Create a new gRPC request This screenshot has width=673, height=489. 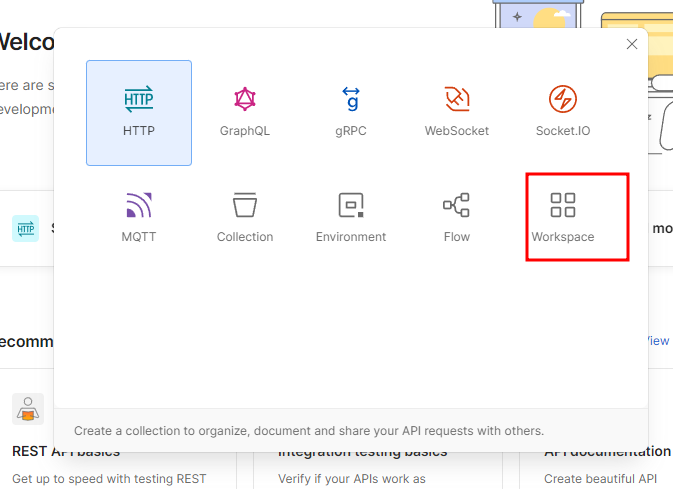[x=351, y=112]
